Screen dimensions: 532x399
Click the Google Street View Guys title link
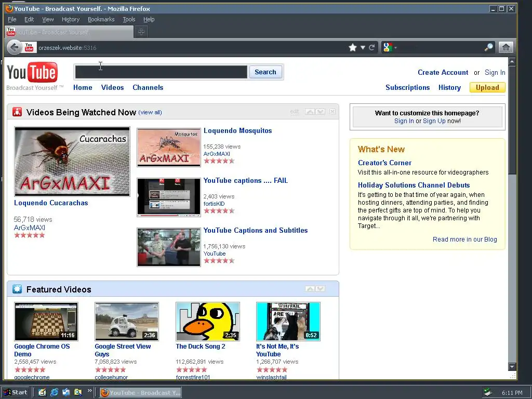coord(123,350)
